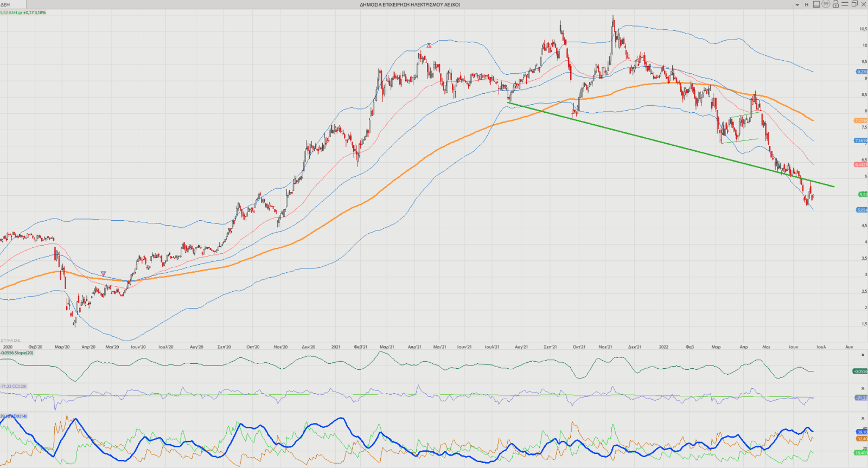Click the 39,10 ADX blue value tag
Viewport: 868px width, 468px height.
pos(862,432)
